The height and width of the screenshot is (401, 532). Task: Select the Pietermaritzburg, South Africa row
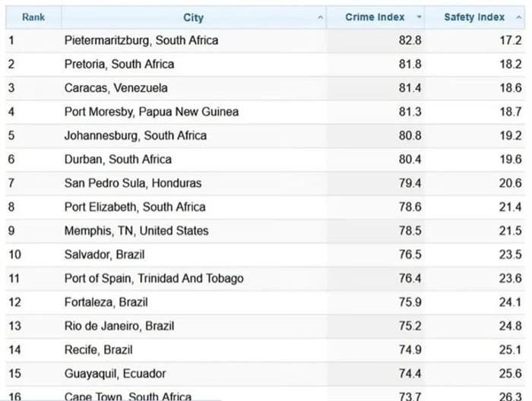coord(141,40)
